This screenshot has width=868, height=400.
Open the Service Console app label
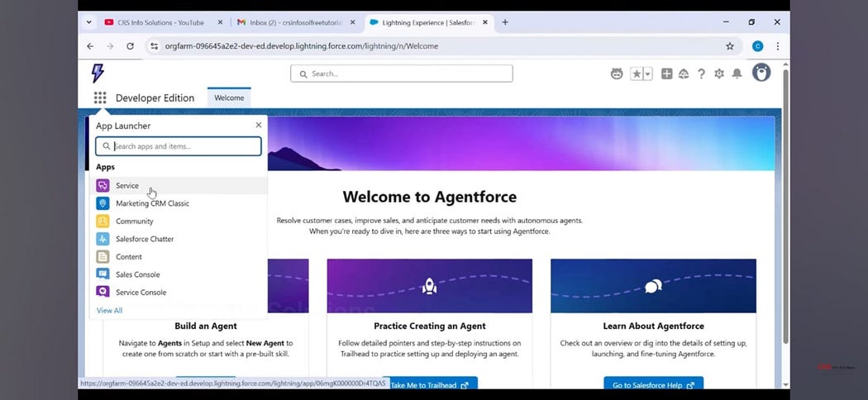(x=141, y=292)
